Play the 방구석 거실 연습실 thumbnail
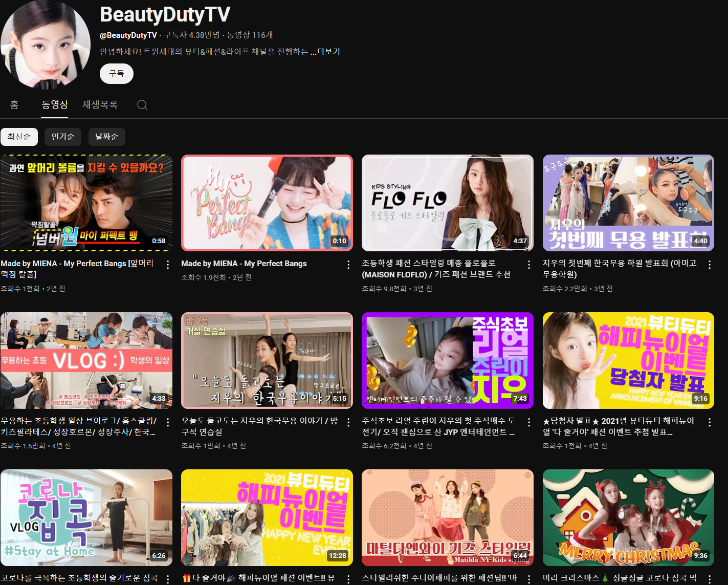 click(x=267, y=360)
